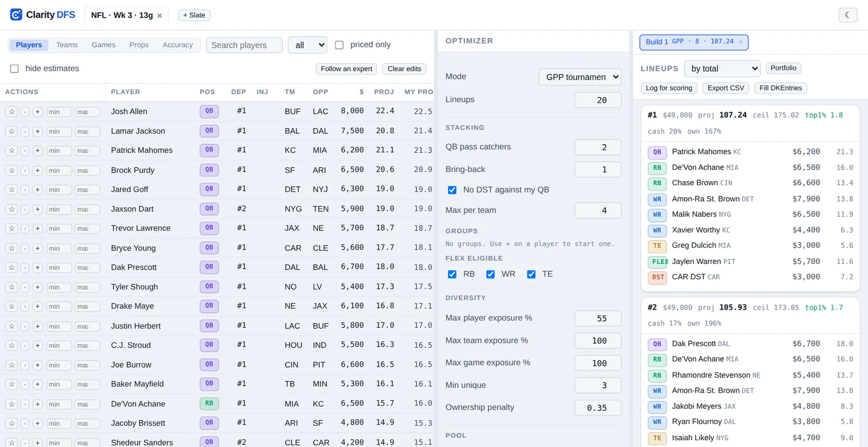Open the lineups 'by total' sort dropdown

(x=722, y=69)
